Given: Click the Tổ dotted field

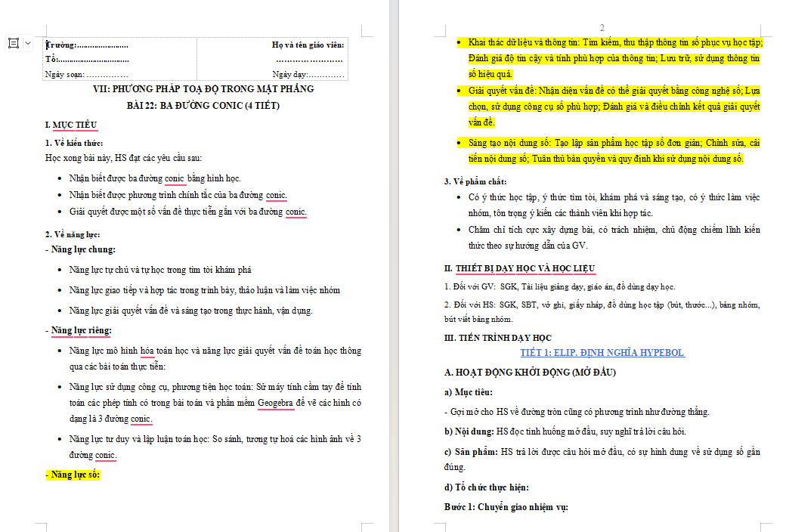Looking at the screenshot, I should click(87, 59).
